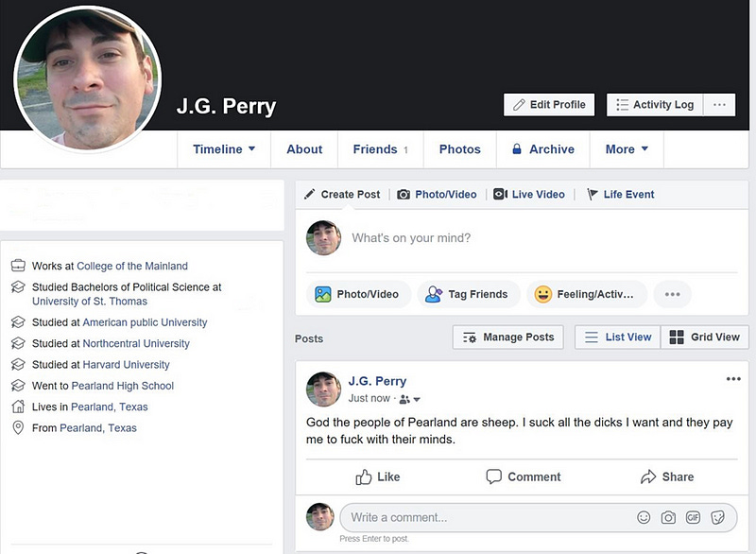
Task: Click the Live Video camera icon
Action: point(500,195)
